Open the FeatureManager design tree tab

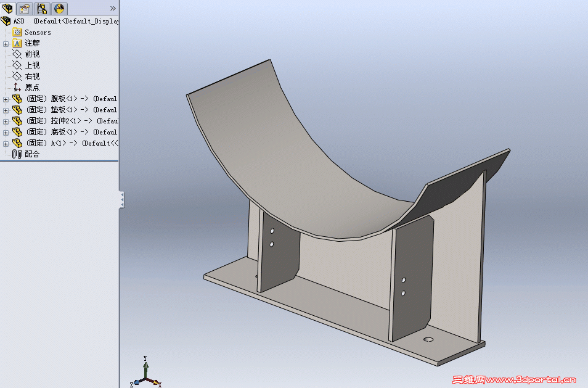tap(7, 8)
